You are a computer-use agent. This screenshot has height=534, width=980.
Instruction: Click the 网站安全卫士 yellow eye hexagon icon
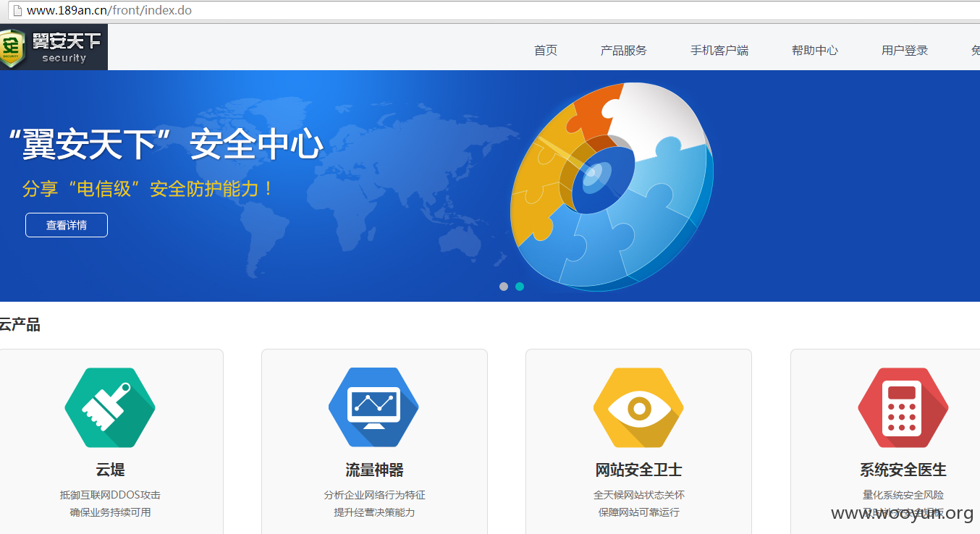[638, 407]
